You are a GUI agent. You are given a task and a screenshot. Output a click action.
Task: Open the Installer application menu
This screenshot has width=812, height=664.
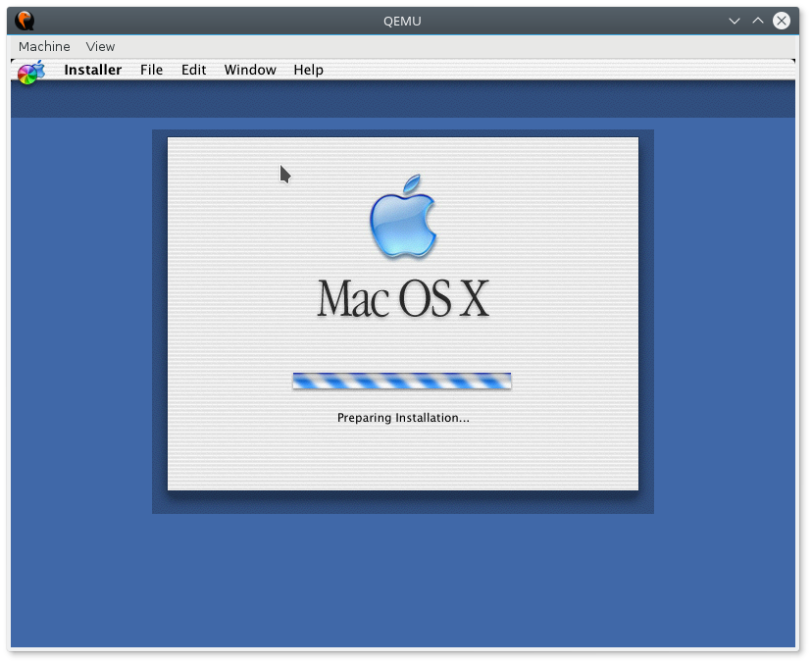coord(93,70)
